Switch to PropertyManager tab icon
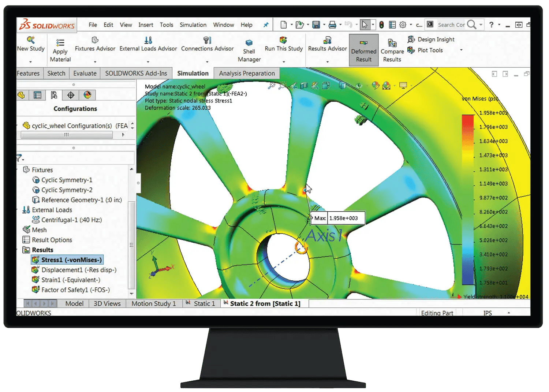This screenshot has width=549, height=392. (x=37, y=95)
